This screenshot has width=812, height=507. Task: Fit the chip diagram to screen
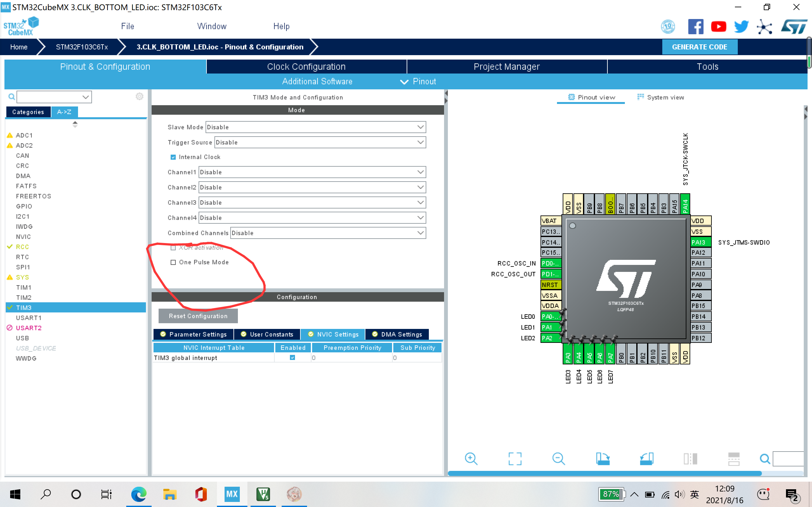click(x=515, y=459)
